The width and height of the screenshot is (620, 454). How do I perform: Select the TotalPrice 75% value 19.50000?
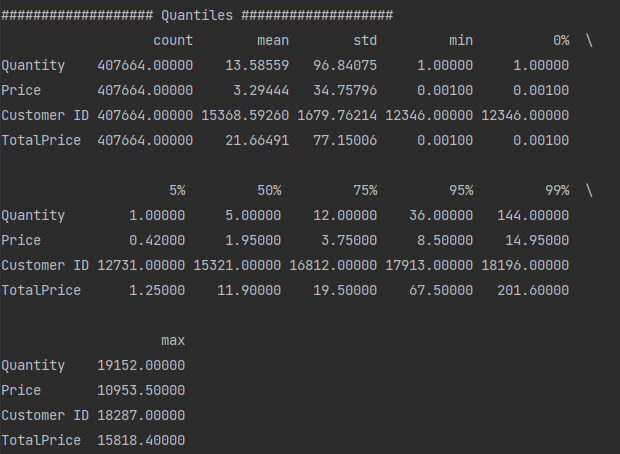[x=345, y=290]
